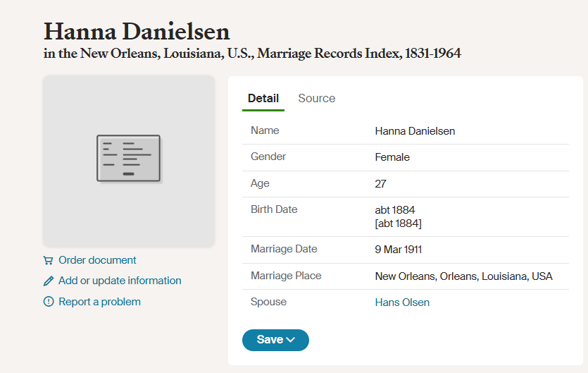Select Add or update information
Viewport: 588px width, 373px height.
[120, 281]
